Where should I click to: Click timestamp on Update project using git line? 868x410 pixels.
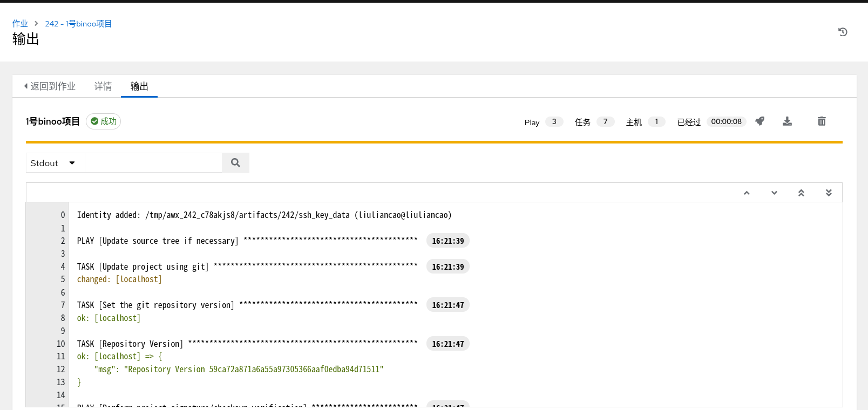(448, 267)
